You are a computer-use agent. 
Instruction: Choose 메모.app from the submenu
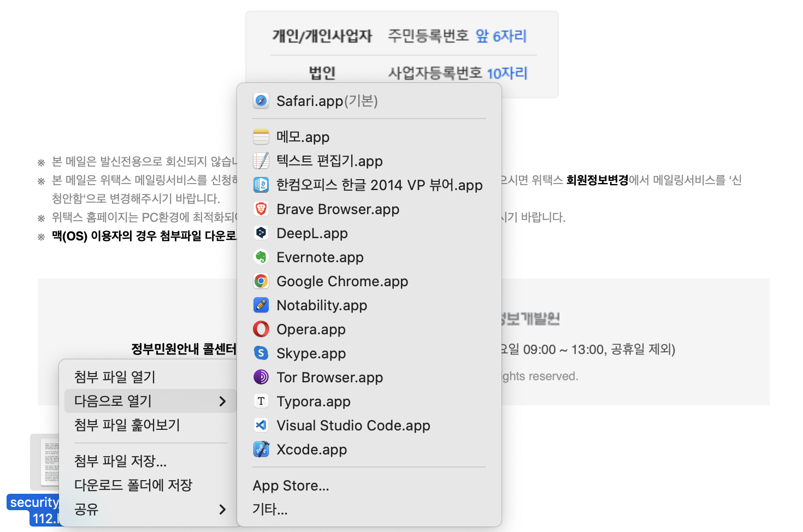[x=369, y=137]
